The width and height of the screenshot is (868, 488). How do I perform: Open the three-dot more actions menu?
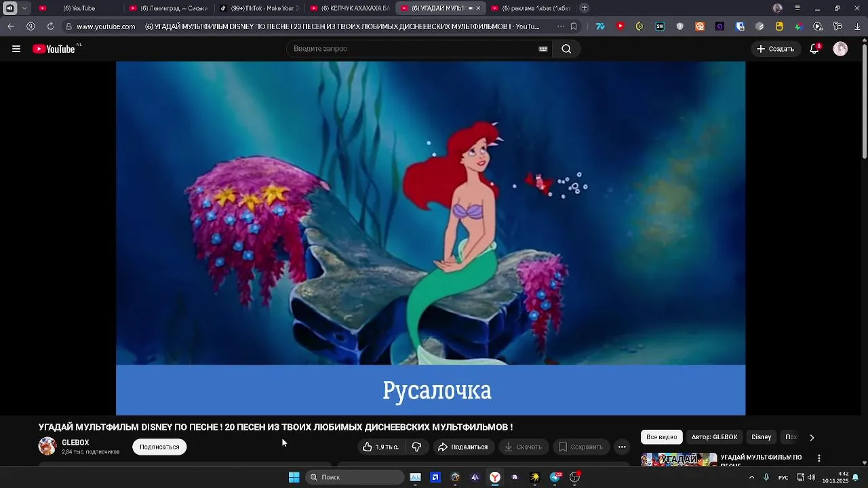pyautogui.click(x=622, y=447)
